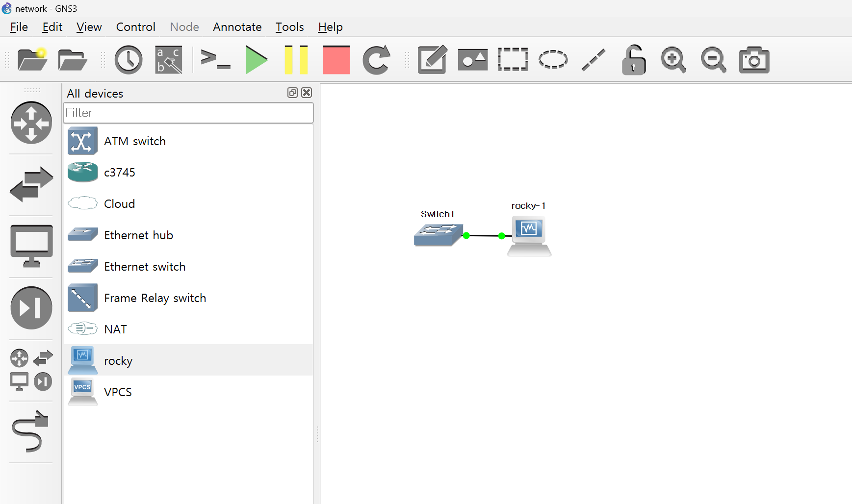Select Frame Relay switch in device list
852x504 pixels.
(188, 298)
